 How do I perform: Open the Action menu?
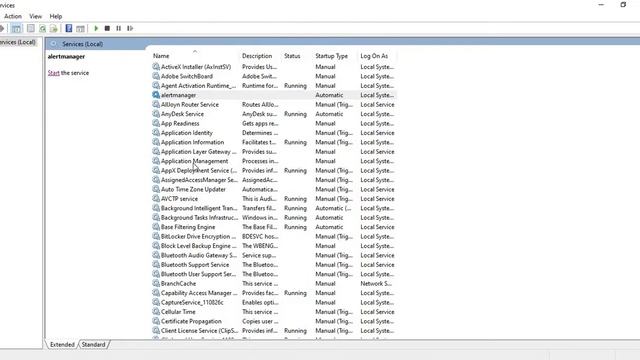click(13, 16)
